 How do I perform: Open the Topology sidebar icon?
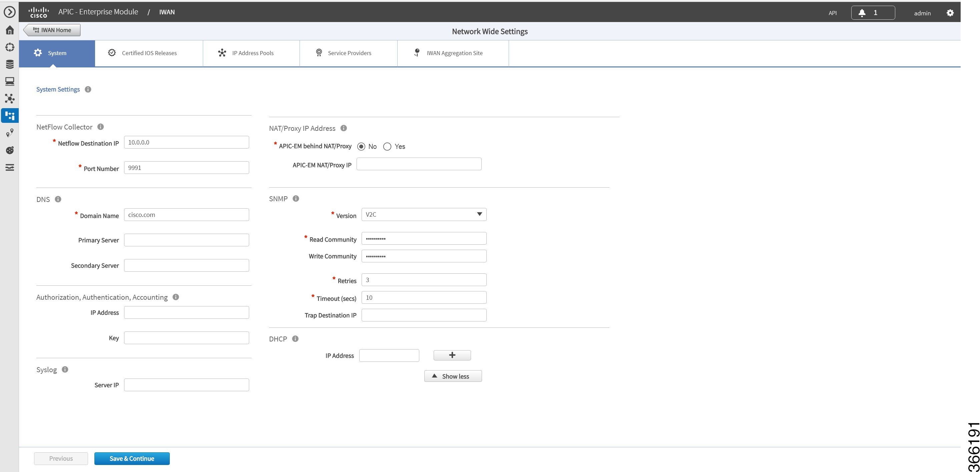tap(10, 98)
